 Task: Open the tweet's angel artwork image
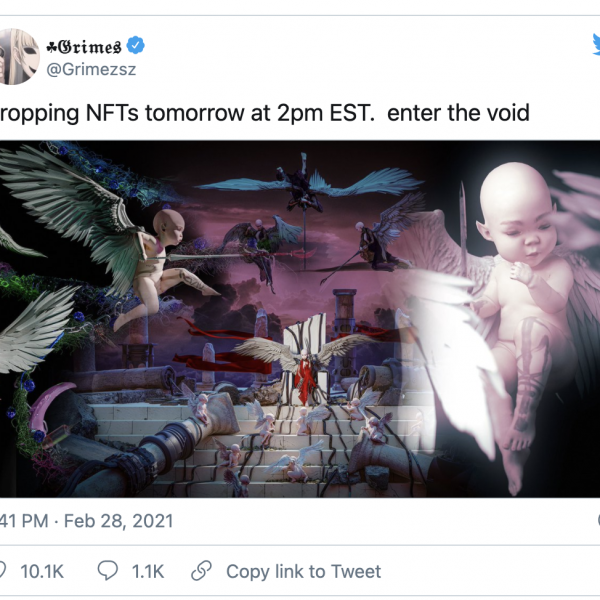point(300,319)
